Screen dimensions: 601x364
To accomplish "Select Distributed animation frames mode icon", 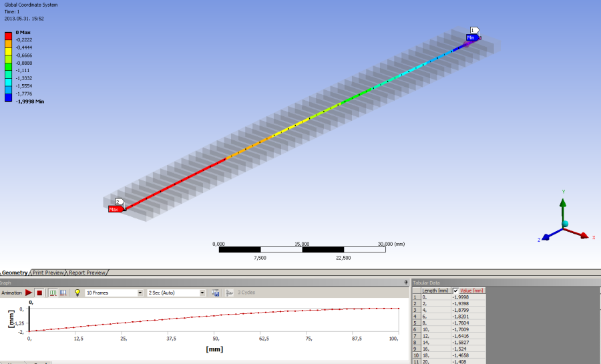I will (53, 293).
